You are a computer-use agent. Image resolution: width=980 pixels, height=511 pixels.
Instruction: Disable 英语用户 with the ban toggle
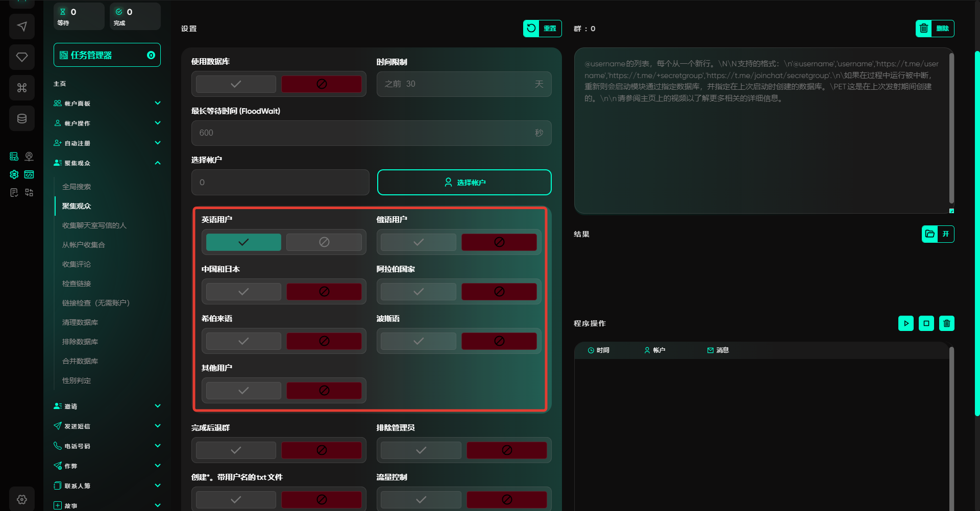click(324, 242)
